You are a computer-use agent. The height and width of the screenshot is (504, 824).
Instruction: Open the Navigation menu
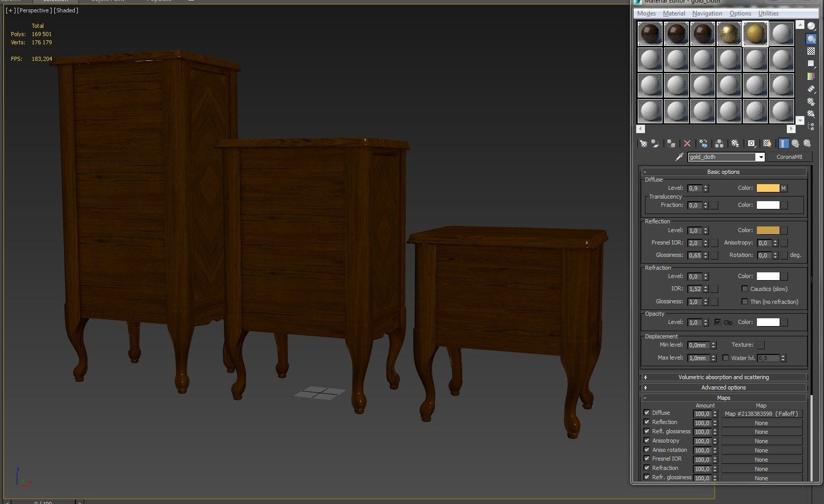tap(707, 13)
